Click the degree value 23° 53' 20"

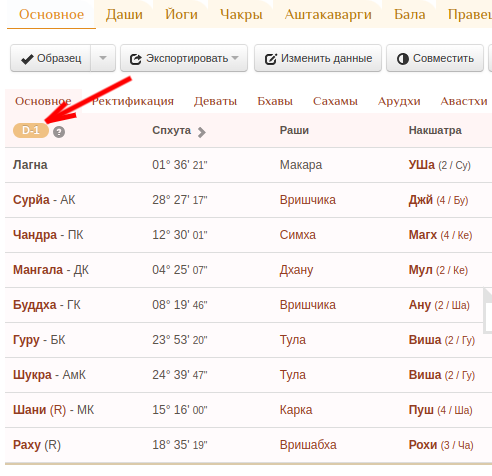pyautogui.click(x=180, y=340)
